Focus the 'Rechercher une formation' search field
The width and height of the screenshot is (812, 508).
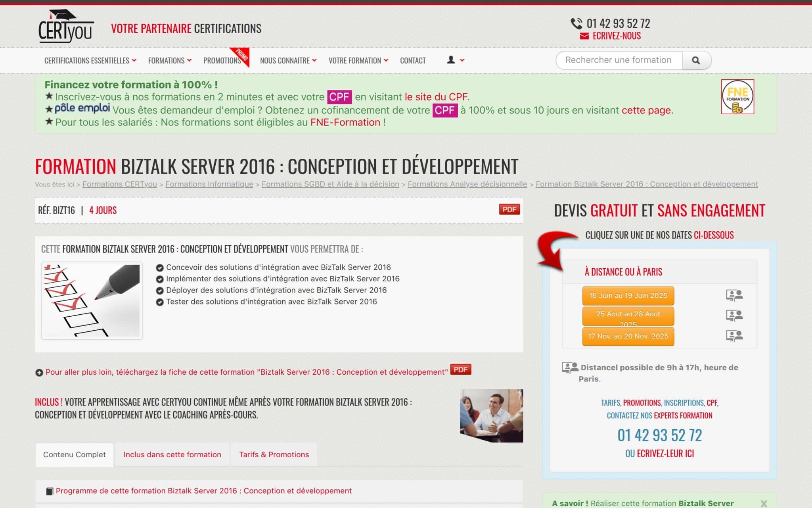coord(619,60)
